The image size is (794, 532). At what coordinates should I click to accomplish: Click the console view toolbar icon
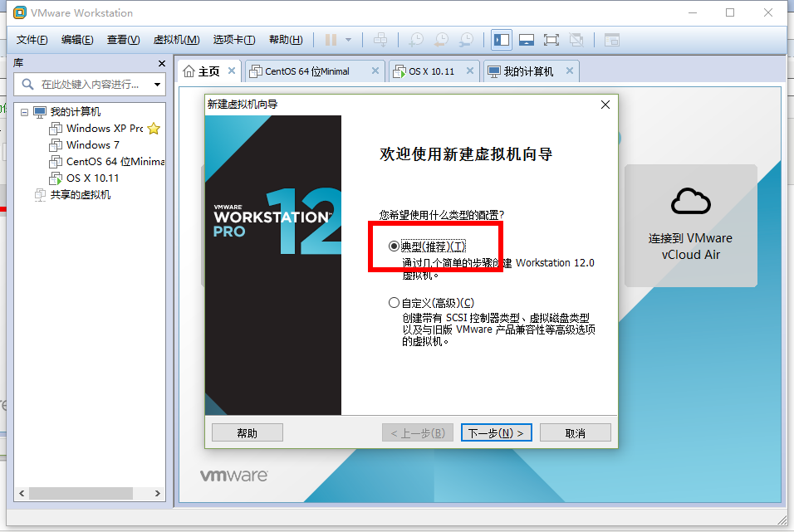click(x=612, y=40)
